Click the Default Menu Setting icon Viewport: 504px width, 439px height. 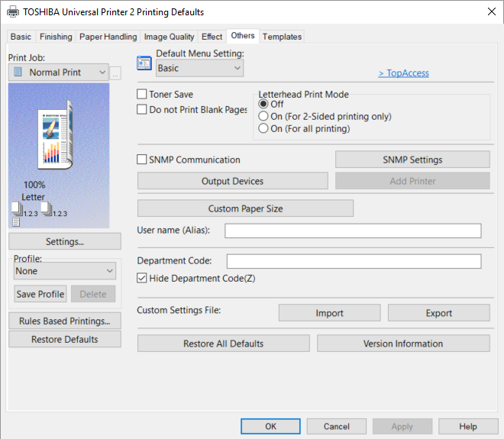coord(144,63)
